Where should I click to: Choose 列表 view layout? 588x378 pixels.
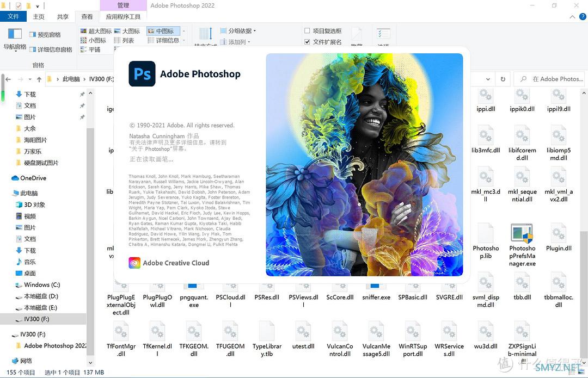[x=124, y=40]
